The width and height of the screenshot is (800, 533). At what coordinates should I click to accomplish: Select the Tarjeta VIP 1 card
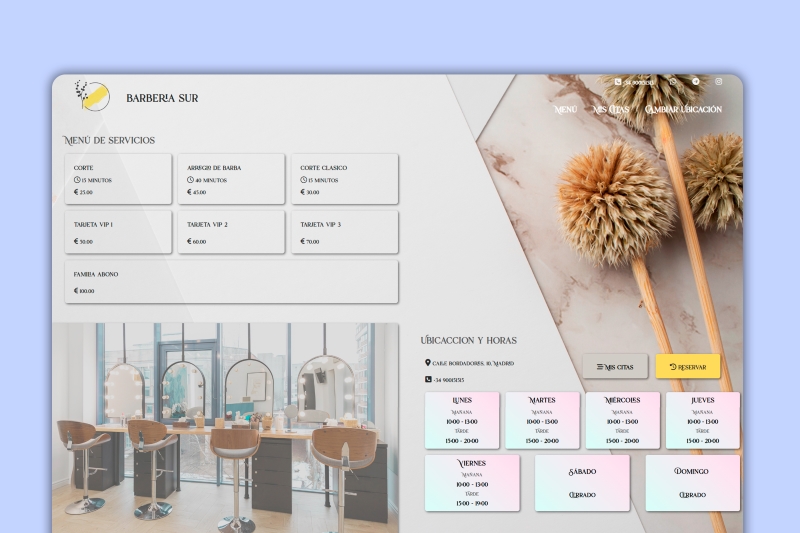pos(119,232)
